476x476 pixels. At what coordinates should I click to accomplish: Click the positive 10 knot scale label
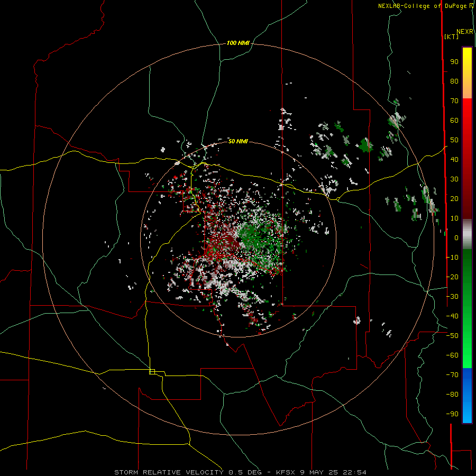(x=454, y=218)
